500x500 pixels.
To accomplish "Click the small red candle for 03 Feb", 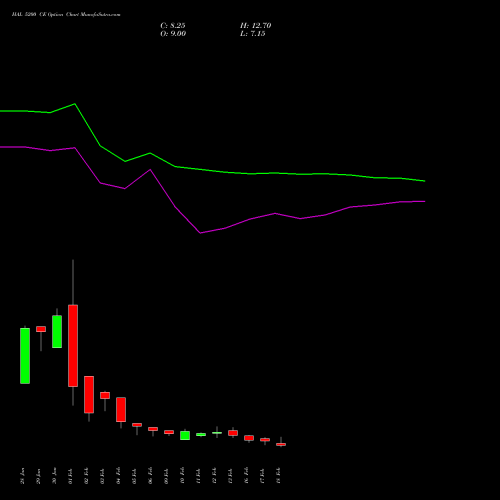I will point(105,395).
